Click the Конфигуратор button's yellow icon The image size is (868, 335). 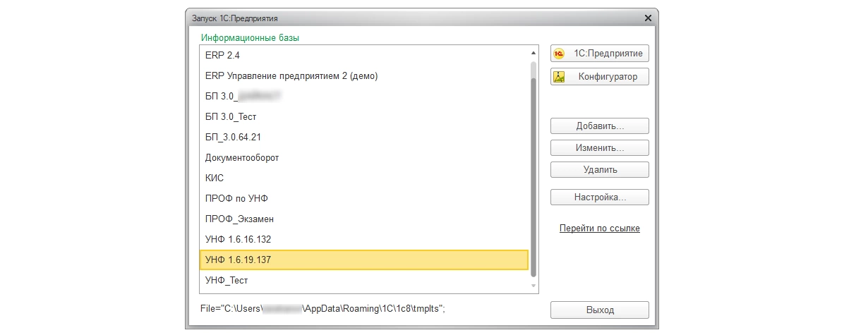click(x=560, y=77)
